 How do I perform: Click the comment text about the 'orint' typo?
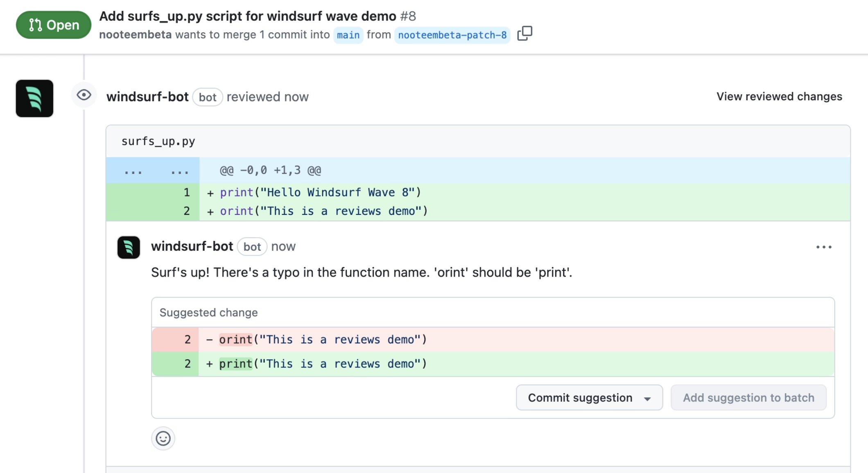click(362, 273)
